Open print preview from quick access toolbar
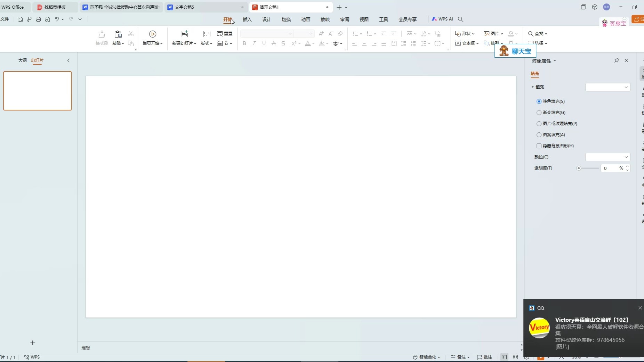Viewport: 644px width, 362px height. click(47, 19)
